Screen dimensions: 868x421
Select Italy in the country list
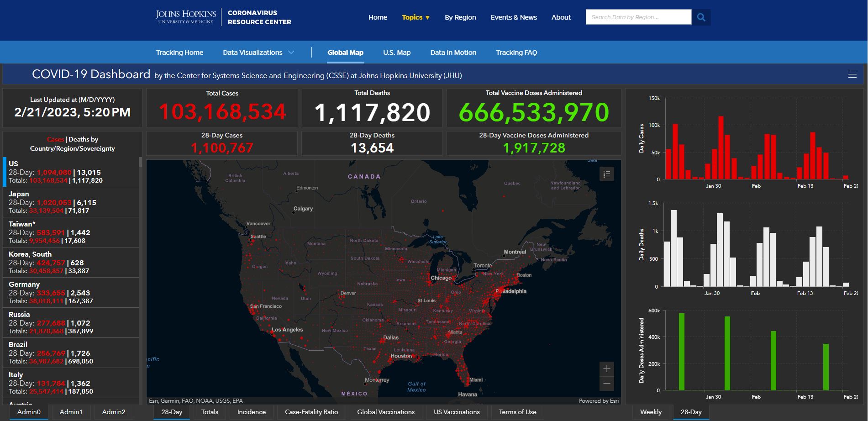pyautogui.click(x=71, y=383)
